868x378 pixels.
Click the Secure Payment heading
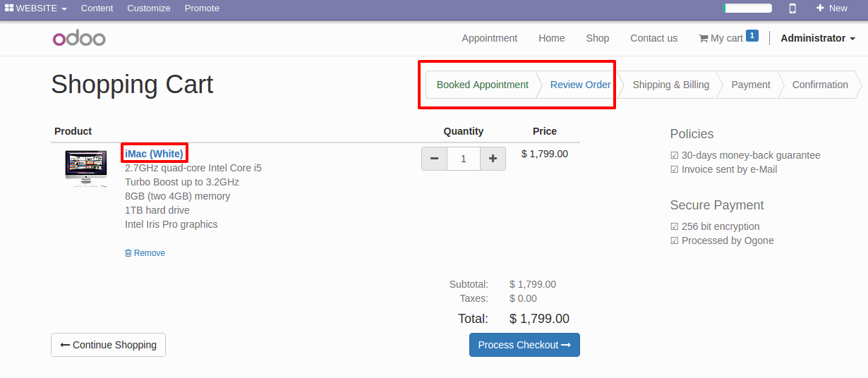(717, 205)
